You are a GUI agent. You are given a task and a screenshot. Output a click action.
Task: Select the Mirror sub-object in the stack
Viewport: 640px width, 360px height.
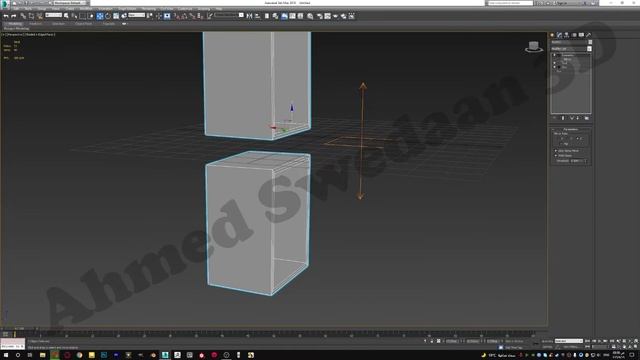coord(567,59)
